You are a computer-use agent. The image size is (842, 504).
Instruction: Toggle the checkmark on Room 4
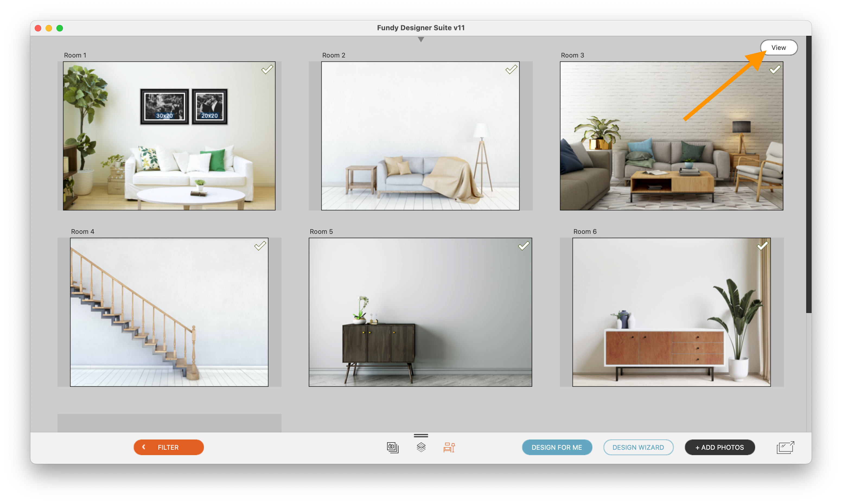tap(260, 245)
